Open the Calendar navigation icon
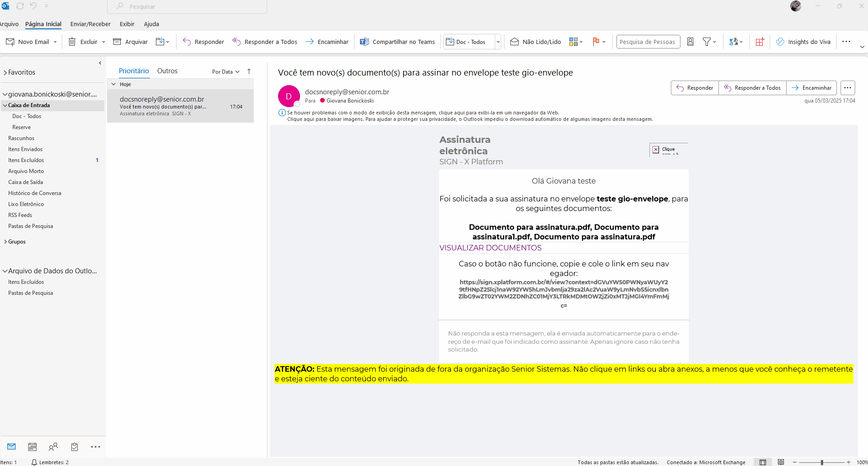Viewport: 868px width, 466px height. pos(32,447)
